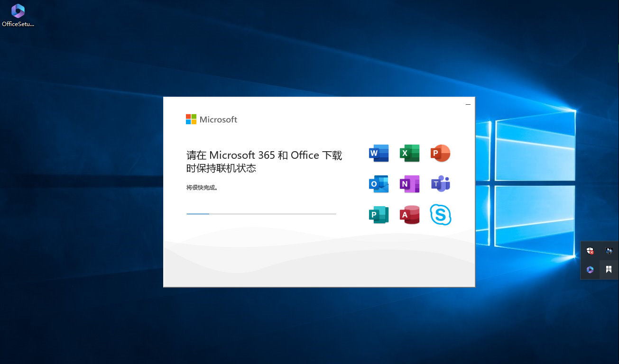This screenshot has width=619, height=364.
Task: Click the Microsoft wordmark text
Action: click(x=218, y=120)
